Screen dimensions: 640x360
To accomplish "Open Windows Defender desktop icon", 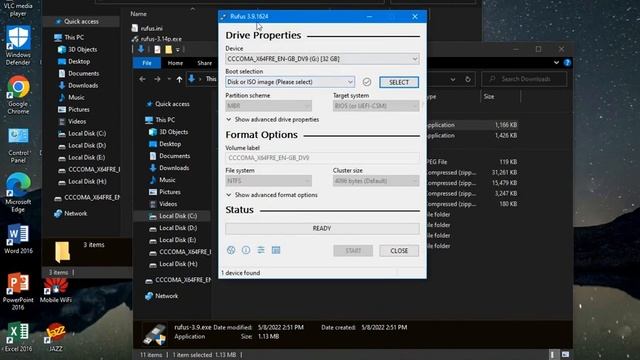I will 18,45.
